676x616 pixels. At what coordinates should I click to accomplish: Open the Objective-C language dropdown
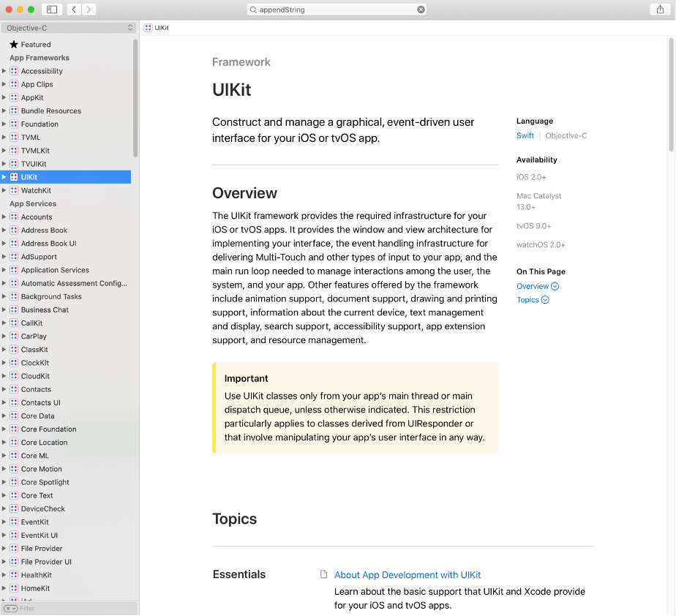tap(69, 28)
